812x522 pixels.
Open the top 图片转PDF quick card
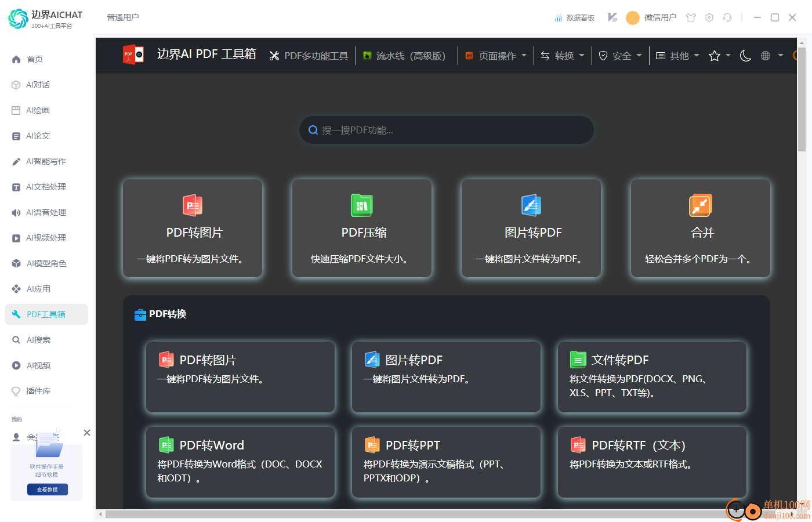coord(531,228)
